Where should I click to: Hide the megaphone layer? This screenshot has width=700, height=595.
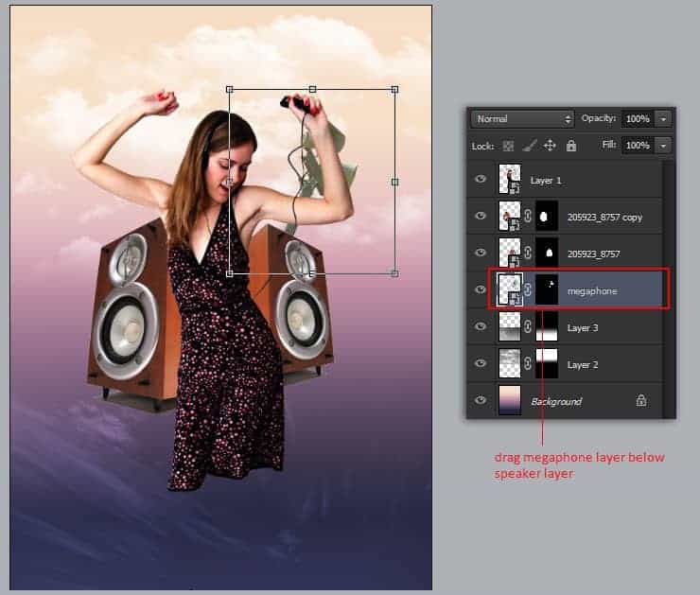click(x=481, y=289)
